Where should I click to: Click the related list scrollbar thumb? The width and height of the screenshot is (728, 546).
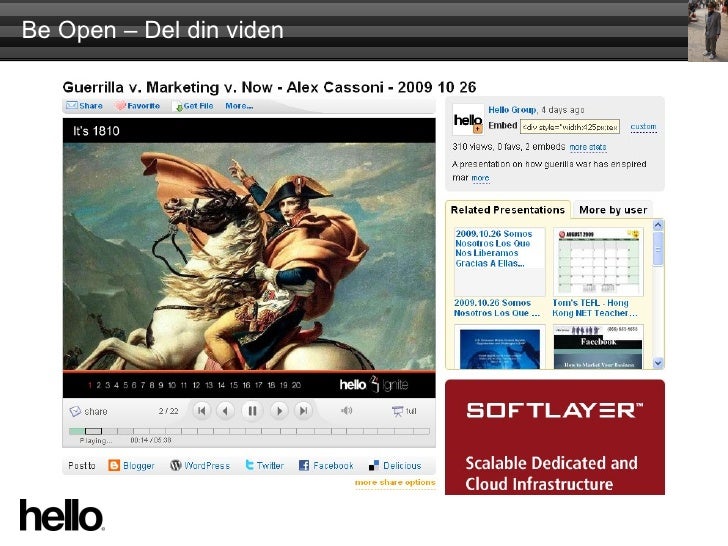[x=658, y=249]
